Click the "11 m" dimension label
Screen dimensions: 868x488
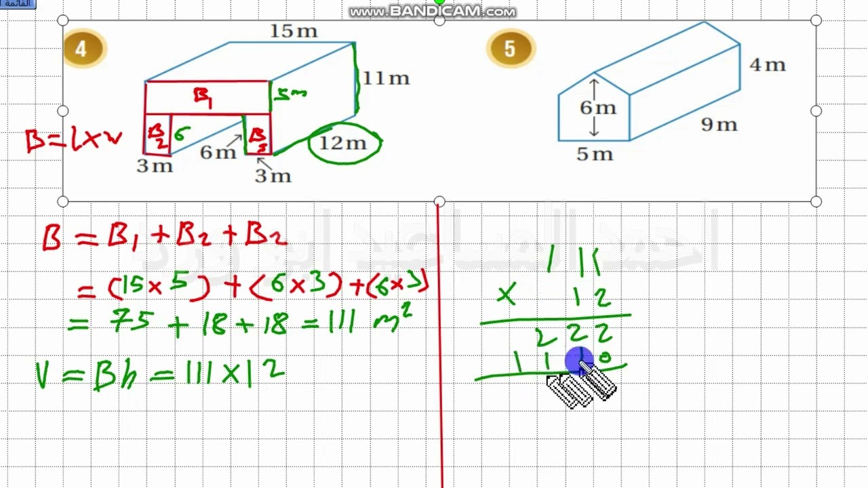[x=386, y=79]
